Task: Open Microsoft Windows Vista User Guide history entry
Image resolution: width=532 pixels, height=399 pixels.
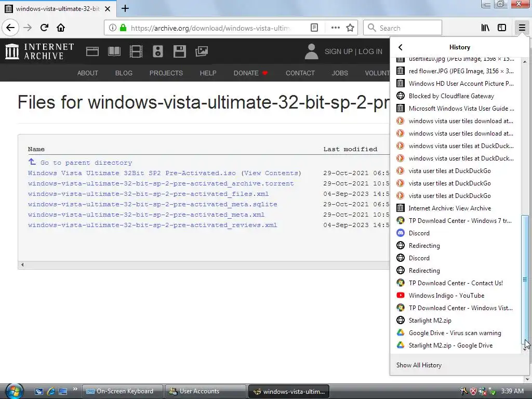Action: [455, 109]
